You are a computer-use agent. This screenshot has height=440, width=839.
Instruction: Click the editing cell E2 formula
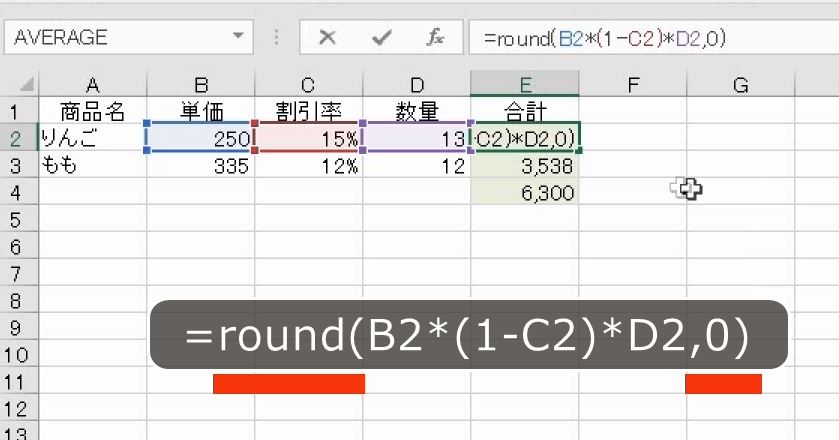[x=525, y=138]
